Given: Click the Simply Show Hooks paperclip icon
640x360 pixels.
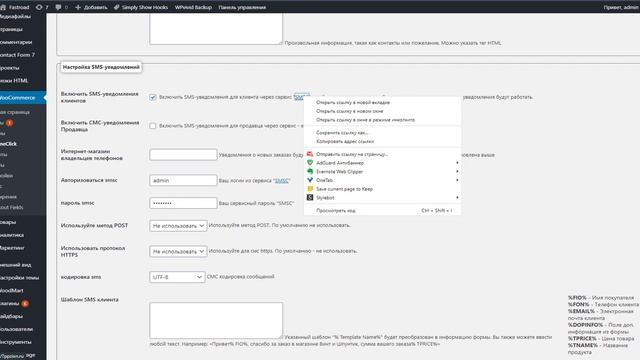Looking at the screenshot, I should [x=116, y=7].
